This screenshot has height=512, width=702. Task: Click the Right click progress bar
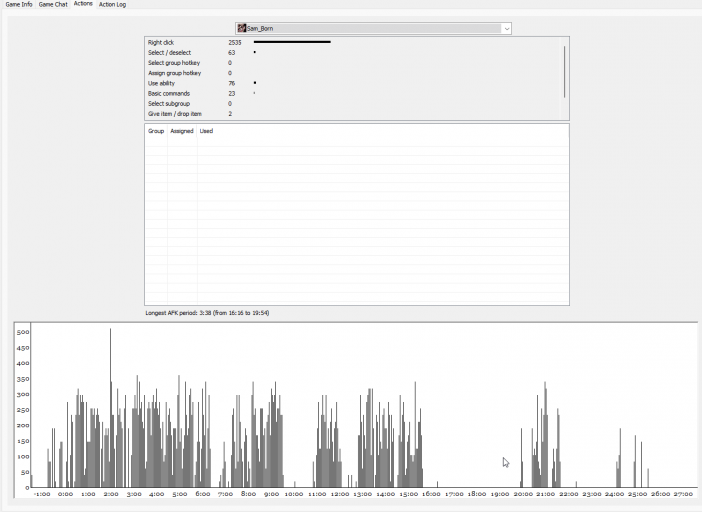[292, 42]
